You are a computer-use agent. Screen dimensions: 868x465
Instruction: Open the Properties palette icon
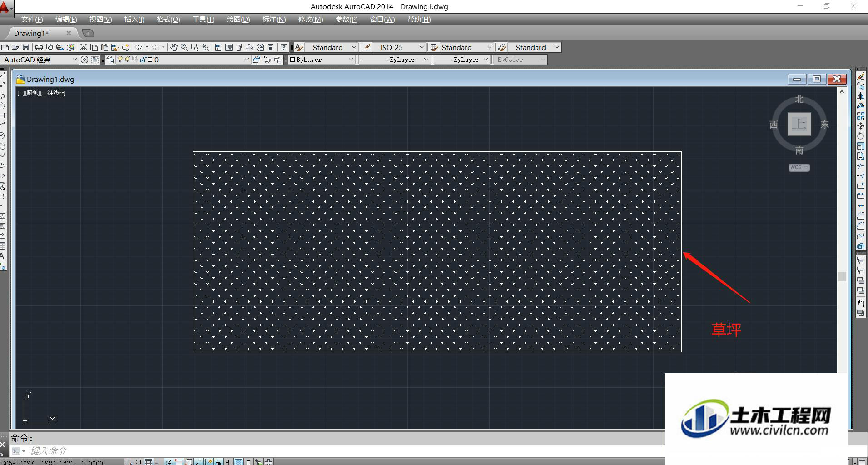click(x=218, y=47)
